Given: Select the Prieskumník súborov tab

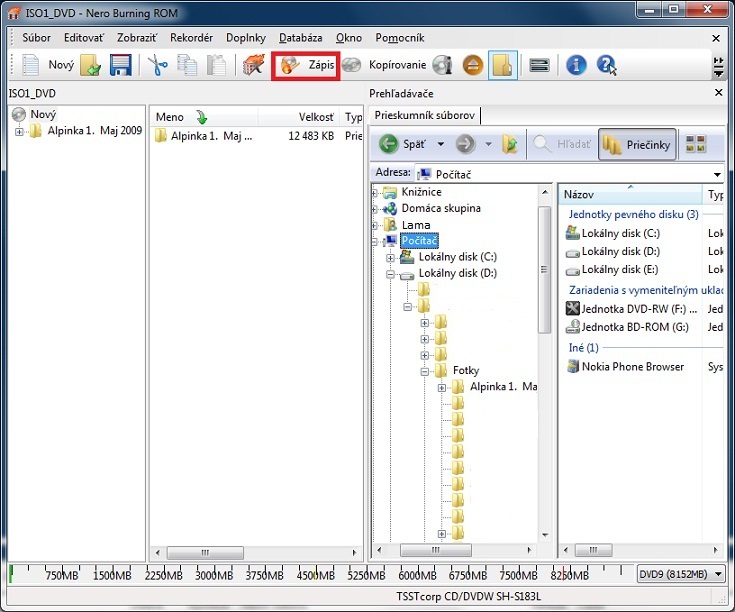Looking at the screenshot, I should tap(425, 115).
